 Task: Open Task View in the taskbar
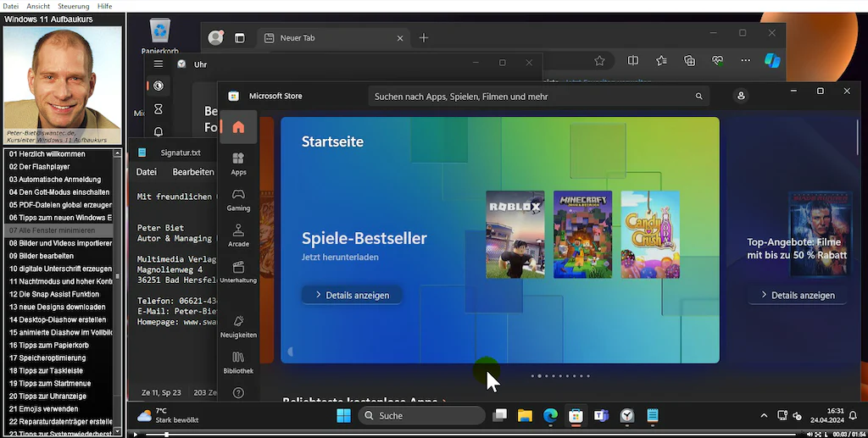500,415
